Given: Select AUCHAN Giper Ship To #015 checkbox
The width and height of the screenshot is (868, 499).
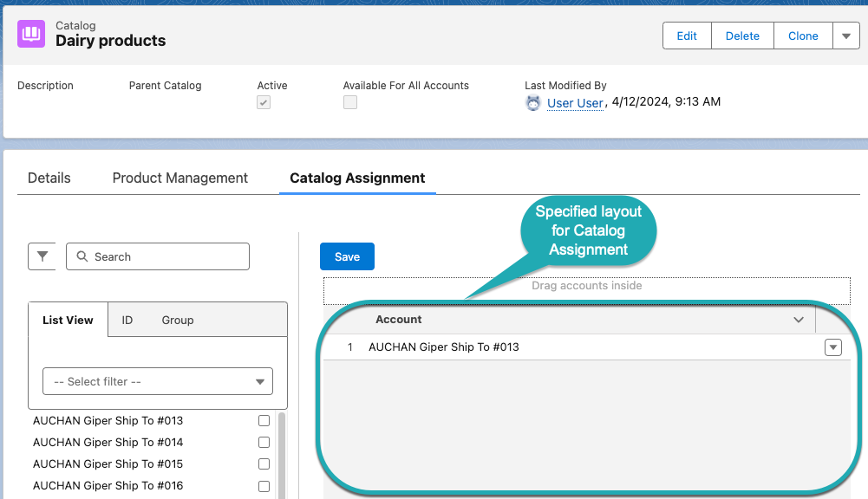Looking at the screenshot, I should [x=264, y=464].
